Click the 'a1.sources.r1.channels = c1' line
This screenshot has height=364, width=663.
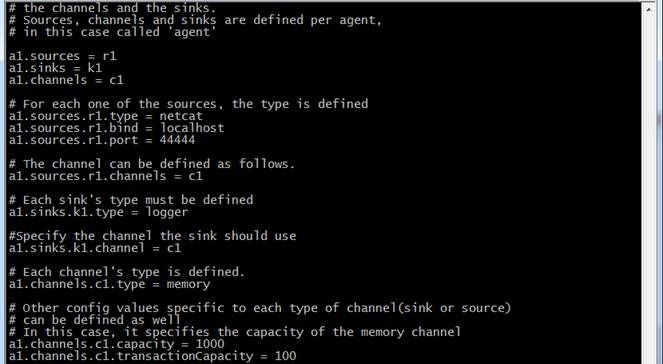click(106, 176)
